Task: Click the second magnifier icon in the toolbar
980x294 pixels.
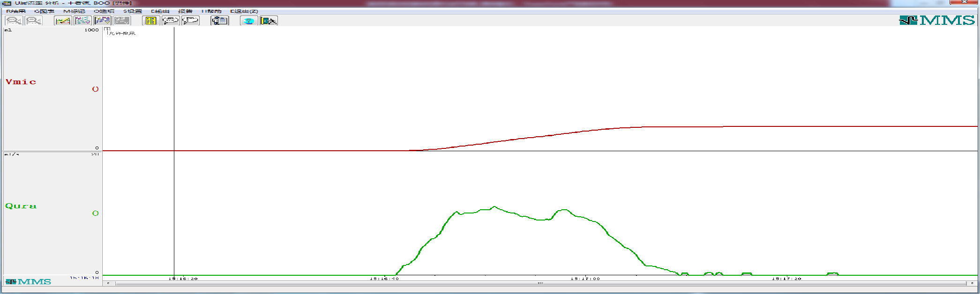Action: click(34, 21)
